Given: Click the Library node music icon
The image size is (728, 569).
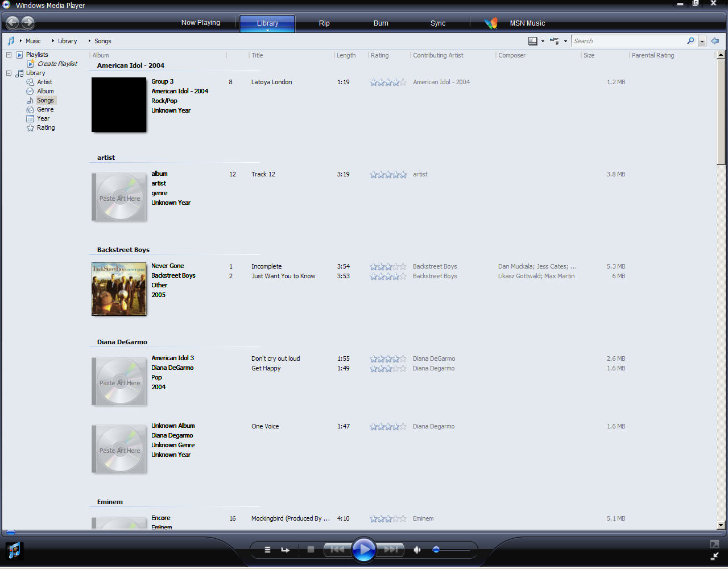Looking at the screenshot, I should click(x=20, y=73).
